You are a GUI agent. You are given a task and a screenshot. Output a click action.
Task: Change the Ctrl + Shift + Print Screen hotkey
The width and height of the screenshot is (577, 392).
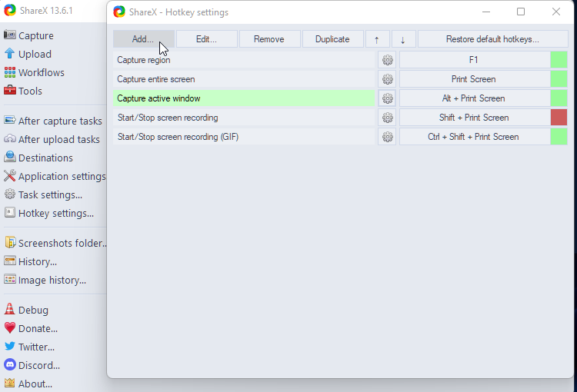pos(475,137)
